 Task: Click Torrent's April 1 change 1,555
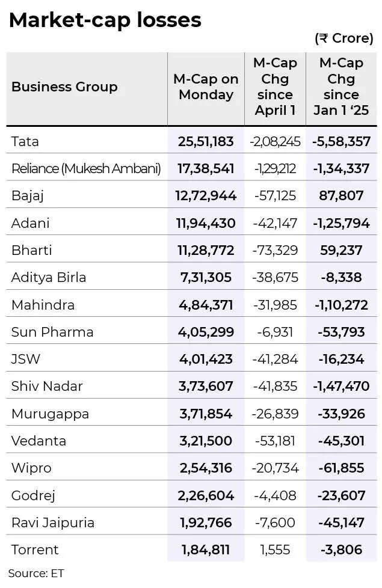click(x=275, y=550)
